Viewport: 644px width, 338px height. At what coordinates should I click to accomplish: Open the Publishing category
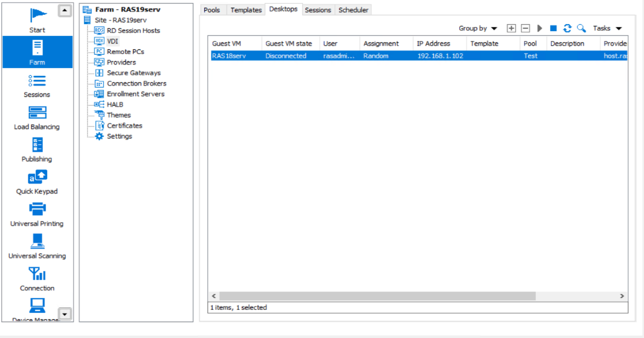click(37, 150)
